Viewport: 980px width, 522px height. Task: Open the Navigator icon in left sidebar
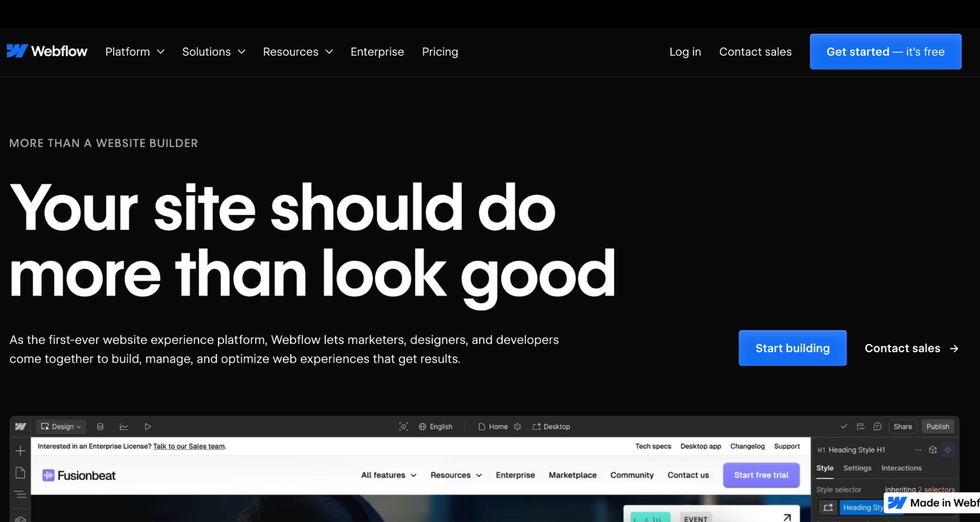click(20, 494)
